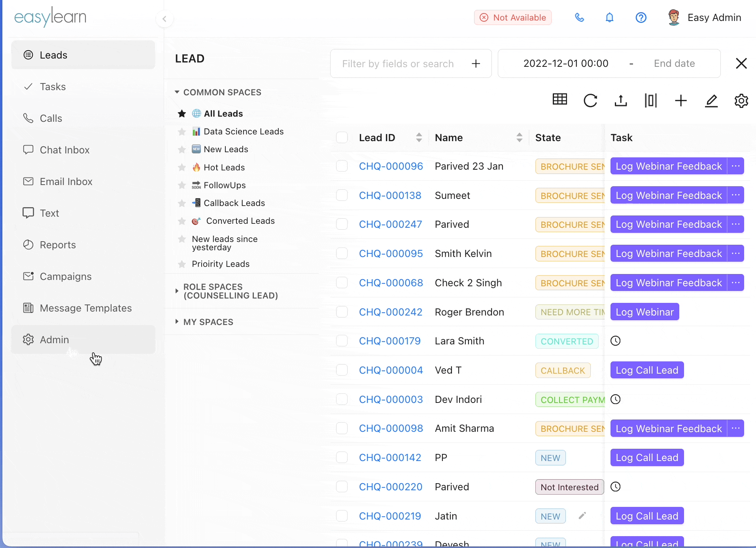This screenshot has height=548, width=756.
Task: Tick the checkbox for lead CHQ-000096
Action: (342, 166)
